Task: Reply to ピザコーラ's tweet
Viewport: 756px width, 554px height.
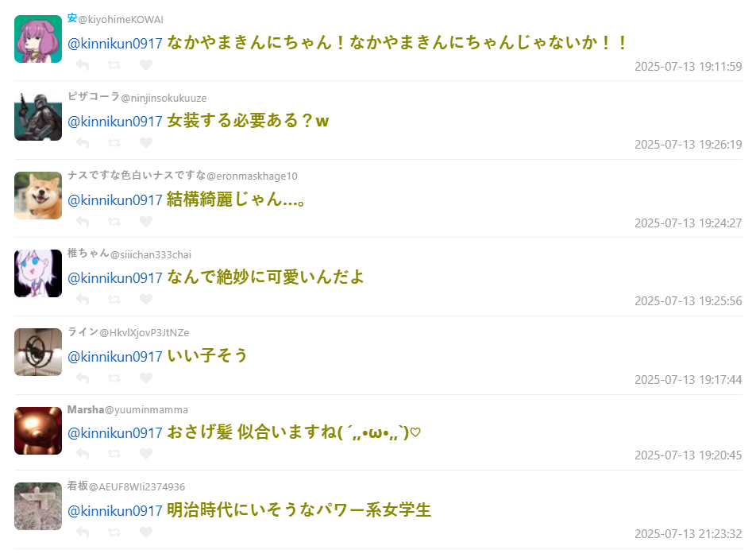Action: point(83,143)
